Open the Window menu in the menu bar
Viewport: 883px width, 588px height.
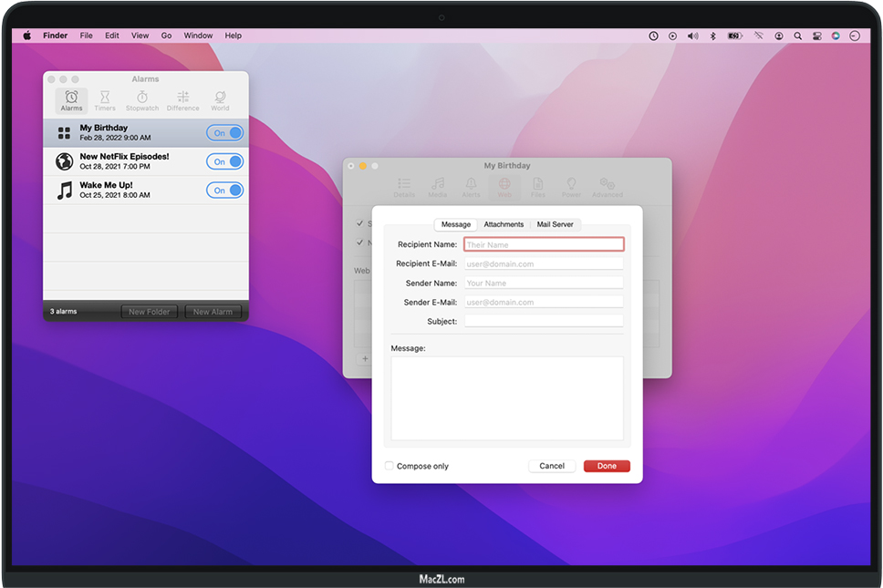pyautogui.click(x=198, y=36)
